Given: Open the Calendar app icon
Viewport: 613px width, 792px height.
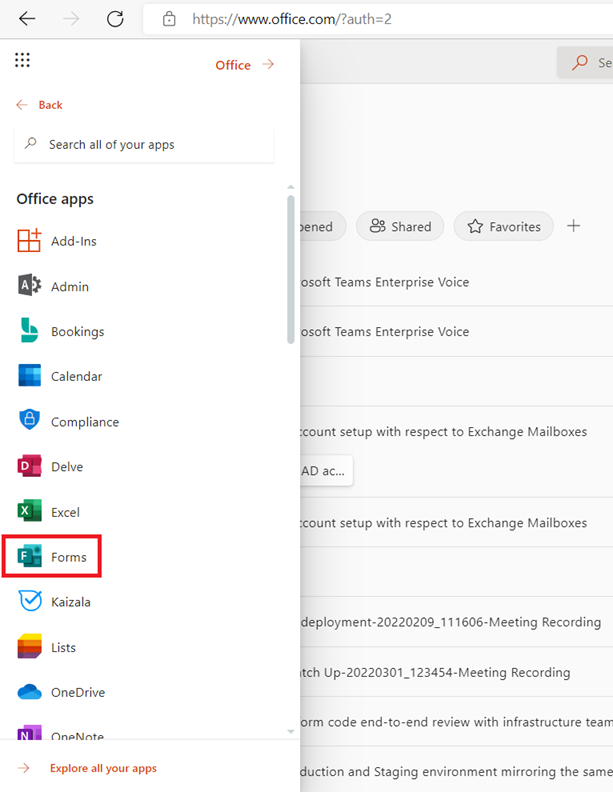Looking at the screenshot, I should coord(30,376).
